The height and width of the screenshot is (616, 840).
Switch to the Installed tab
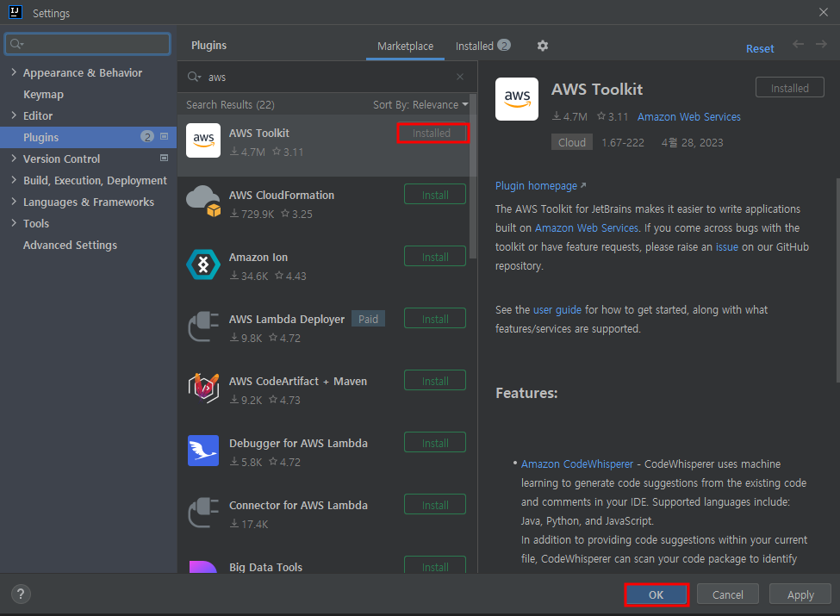pyautogui.click(x=482, y=46)
